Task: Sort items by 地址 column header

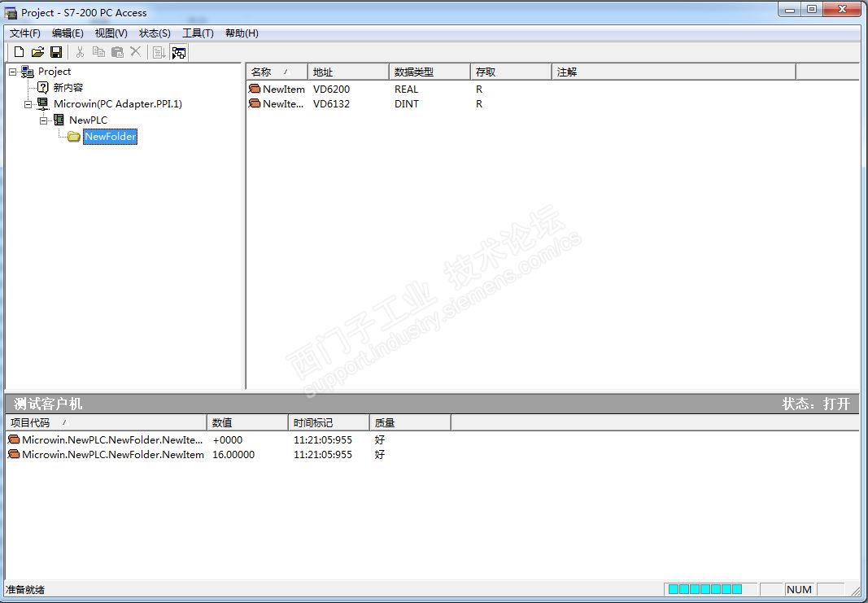Action: click(x=348, y=72)
